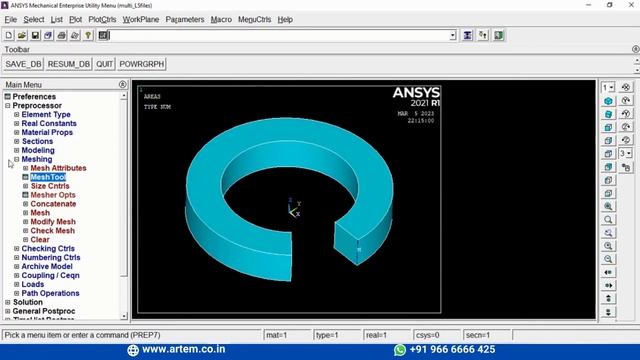Click the SAVE_DB button

coord(24,64)
